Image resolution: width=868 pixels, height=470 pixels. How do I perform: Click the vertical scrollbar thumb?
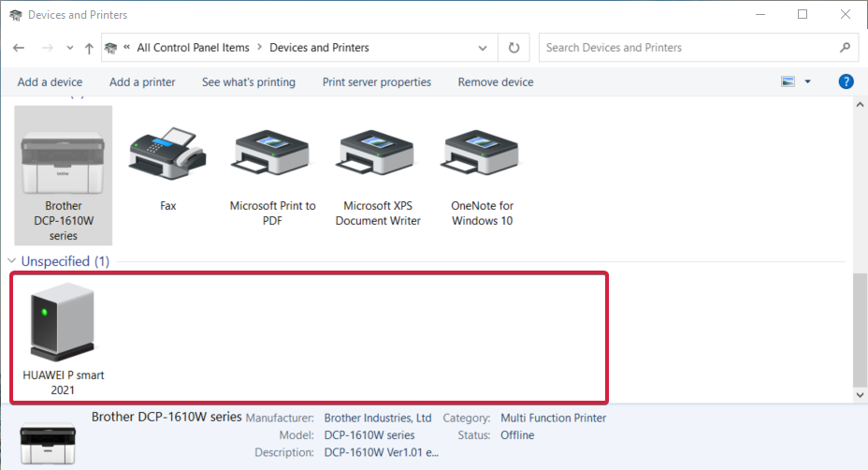point(860,330)
